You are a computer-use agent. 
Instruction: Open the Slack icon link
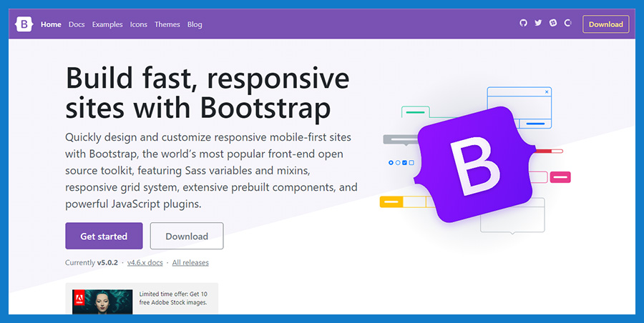pyautogui.click(x=553, y=23)
